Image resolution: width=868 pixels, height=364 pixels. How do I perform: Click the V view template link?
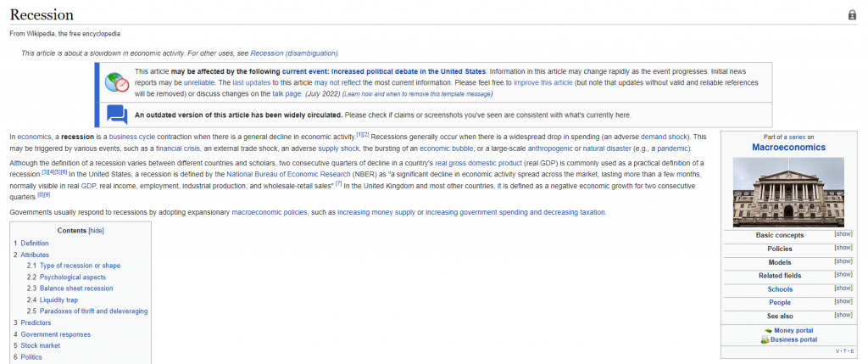click(837, 352)
